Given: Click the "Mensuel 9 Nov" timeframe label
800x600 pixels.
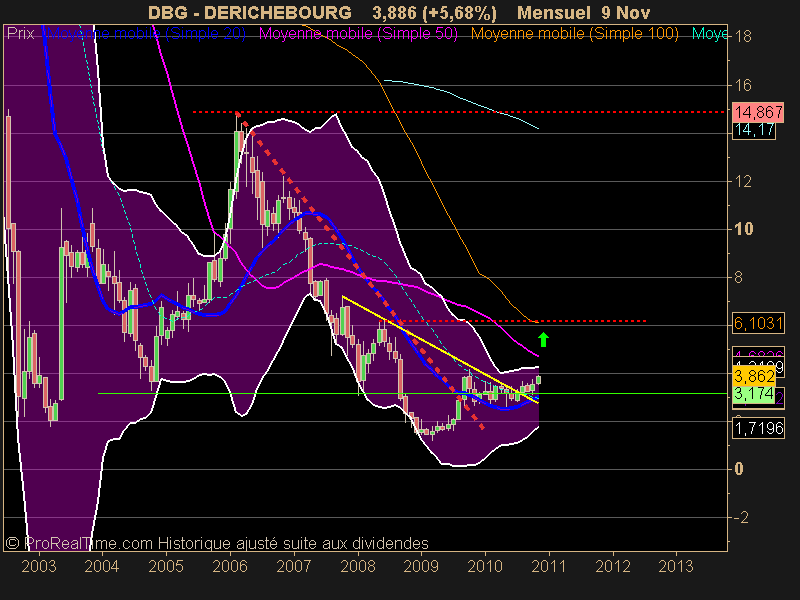Looking at the screenshot, I should [584, 12].
